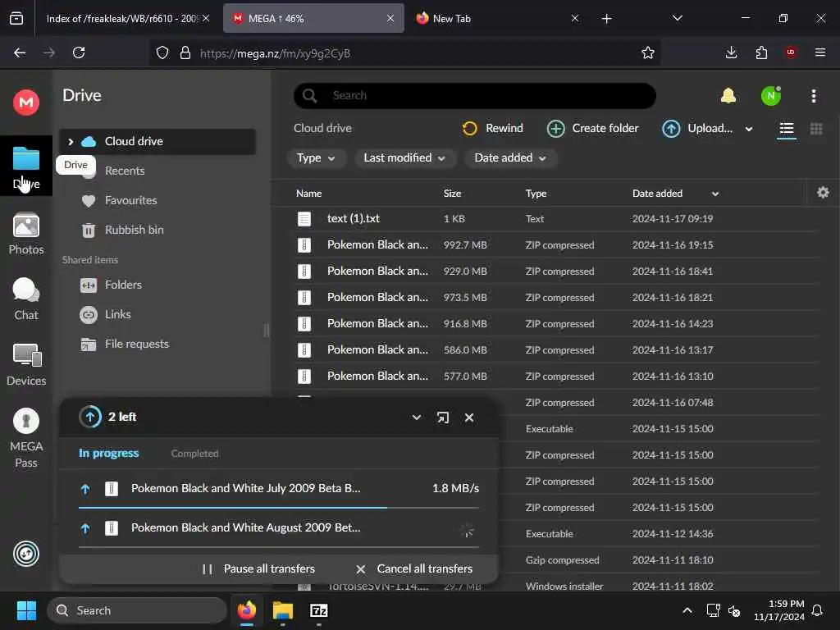This screenshot has height=630, width=840.
Task: Bookmark this page with the star
Action: click(648, 53)
